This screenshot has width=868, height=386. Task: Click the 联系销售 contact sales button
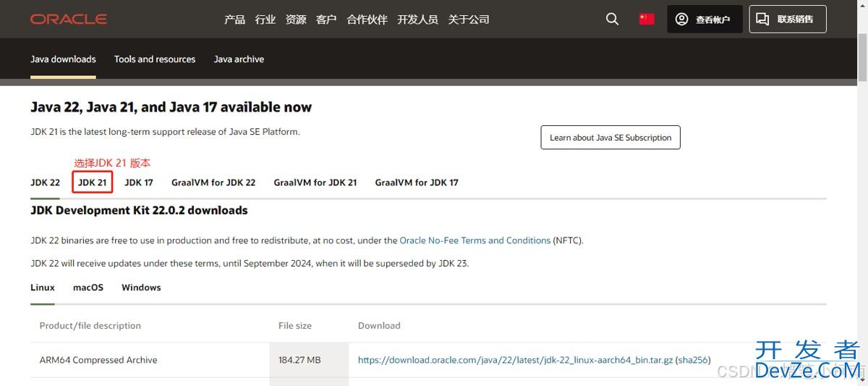coord(788,20)
